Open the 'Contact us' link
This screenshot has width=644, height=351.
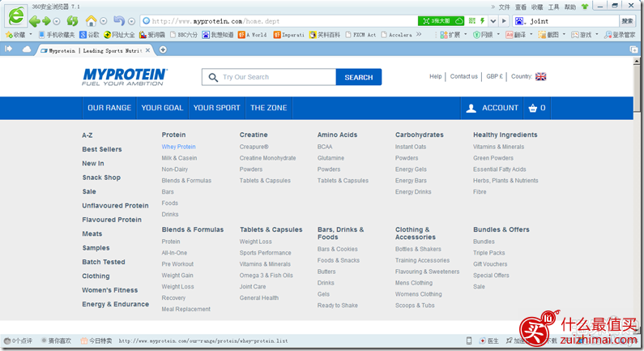(463, 76)
